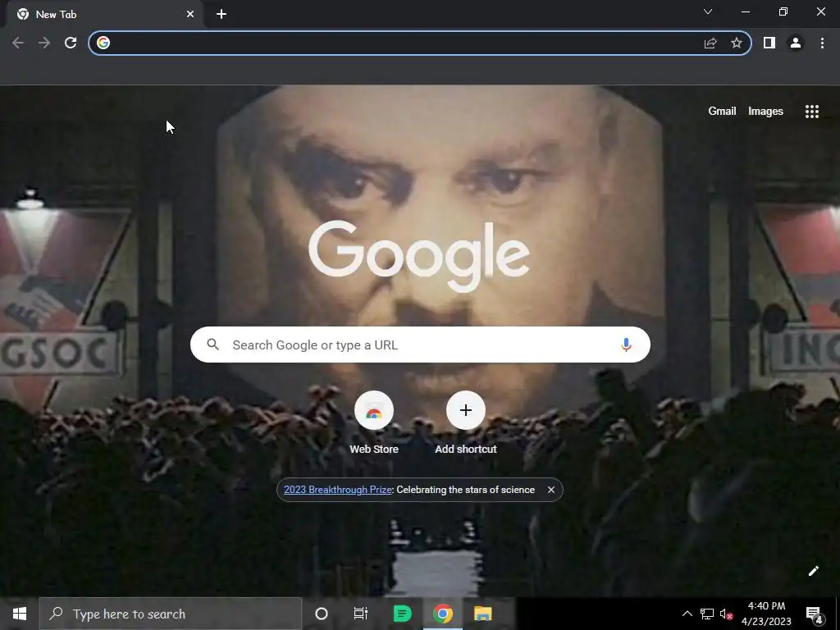Reload the page with the refresh icon
The height and width of the screenshot is (630, 840).
click(71, 43)
